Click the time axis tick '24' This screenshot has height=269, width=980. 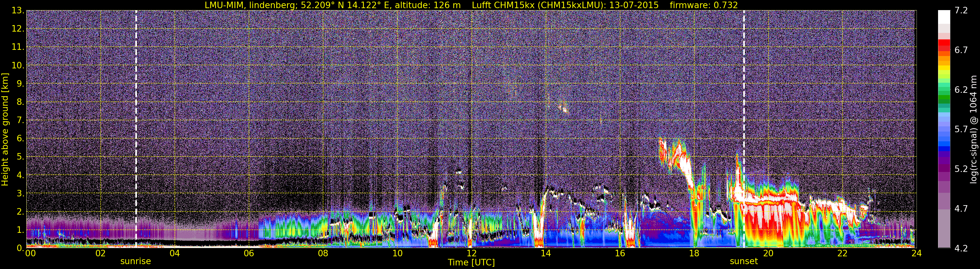click(917, 253)
